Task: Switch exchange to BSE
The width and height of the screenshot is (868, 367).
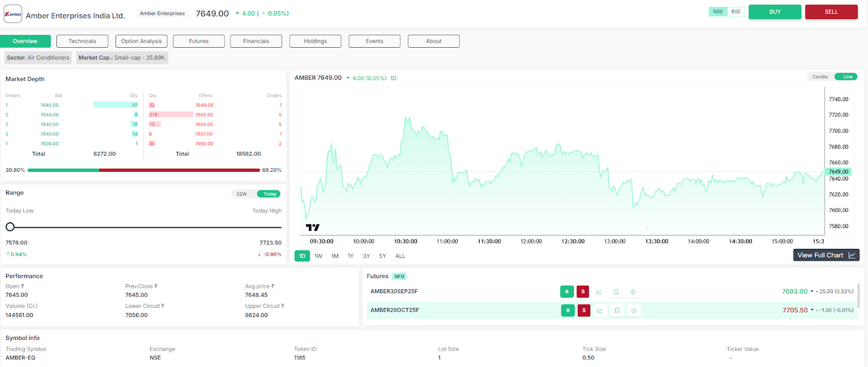Action: pos(736,12)
